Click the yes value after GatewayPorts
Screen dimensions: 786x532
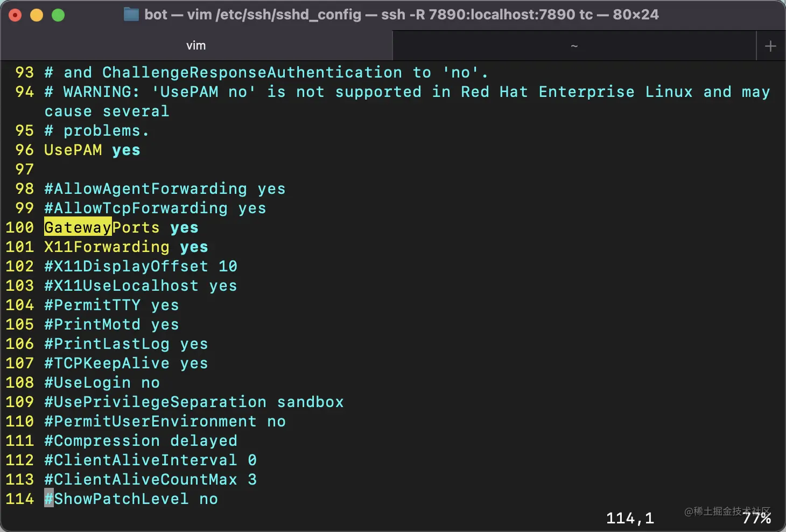(184, 228)
